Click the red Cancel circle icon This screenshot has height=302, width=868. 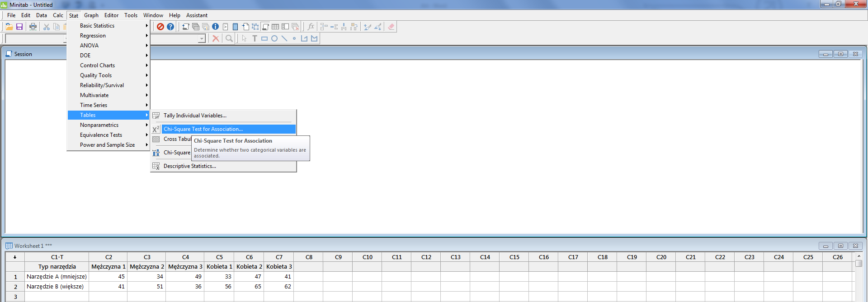160,27
